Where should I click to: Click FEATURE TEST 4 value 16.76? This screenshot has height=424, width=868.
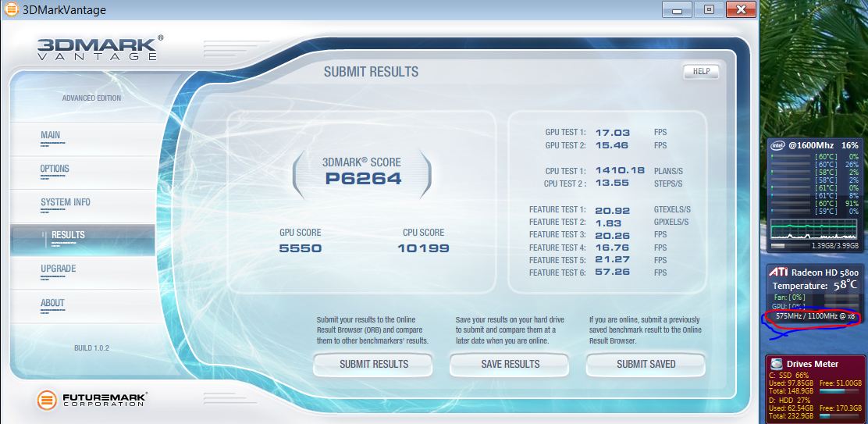click(x=612, y=248)
